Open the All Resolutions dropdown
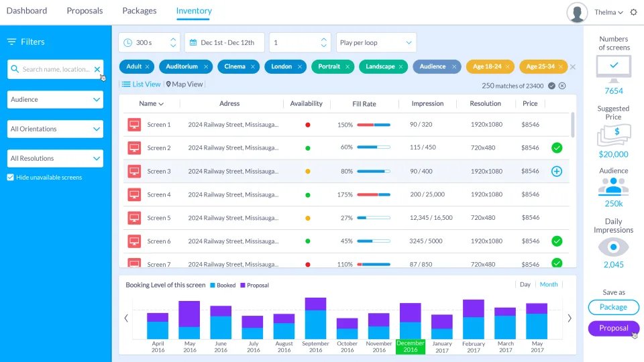 point(55,158)
